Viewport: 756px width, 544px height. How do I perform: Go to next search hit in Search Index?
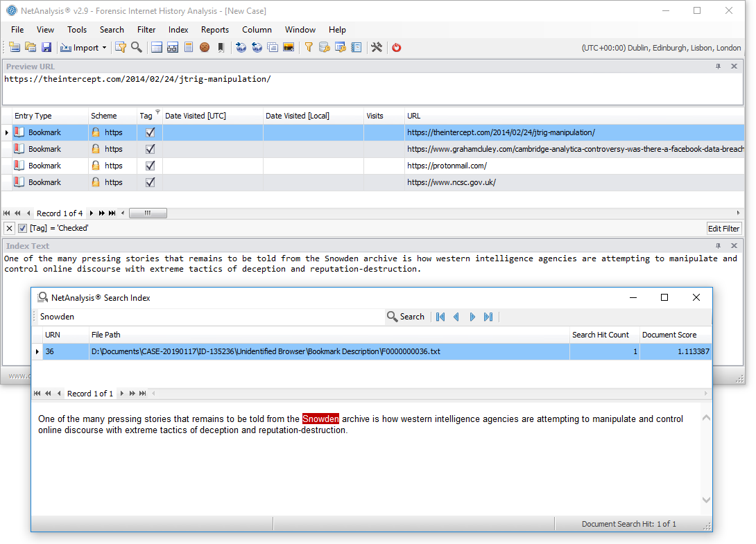[472, 317]
